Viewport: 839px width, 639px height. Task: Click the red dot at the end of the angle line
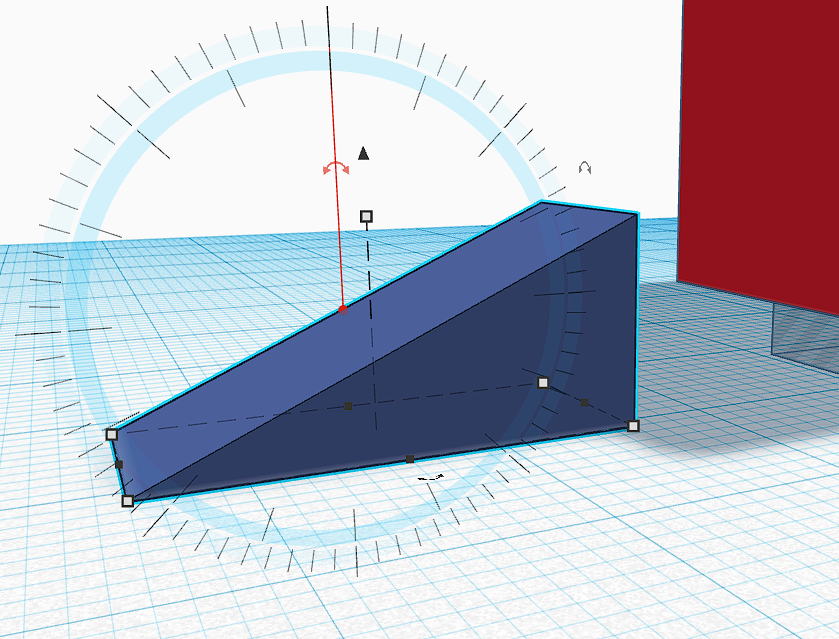[x=343, y=309]
